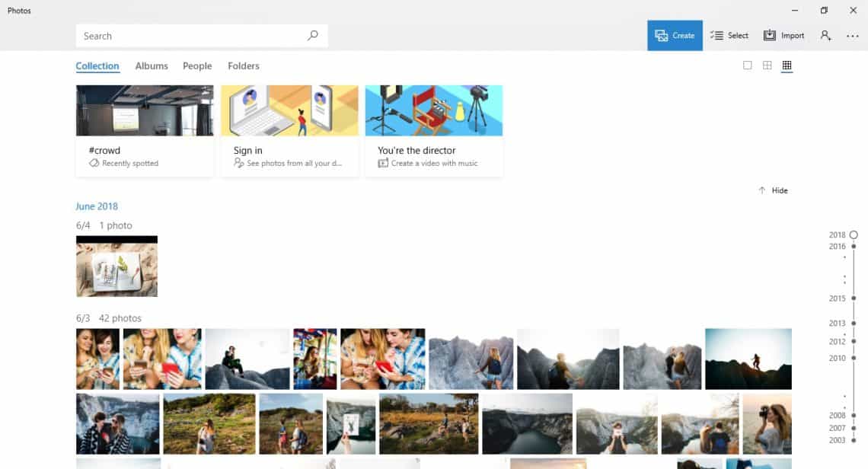Open the Sign in card
This screenshot has width=868, height=469.
coord(289,131)
